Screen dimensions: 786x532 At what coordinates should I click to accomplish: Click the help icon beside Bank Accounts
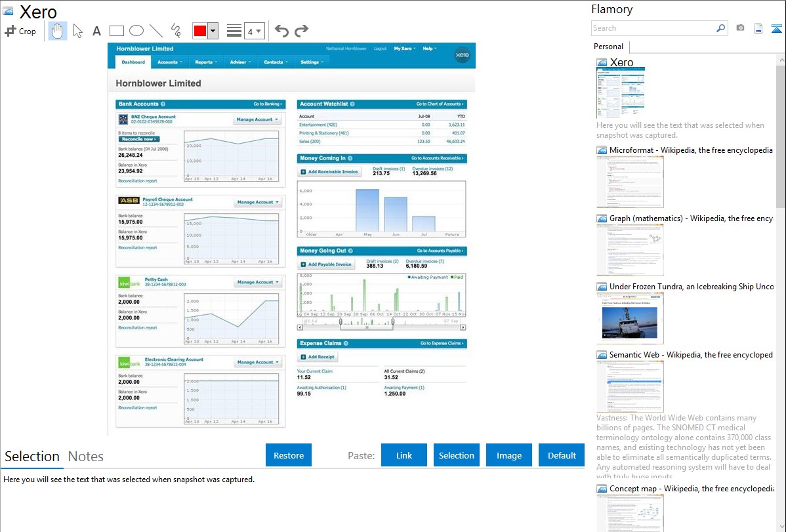163,104
